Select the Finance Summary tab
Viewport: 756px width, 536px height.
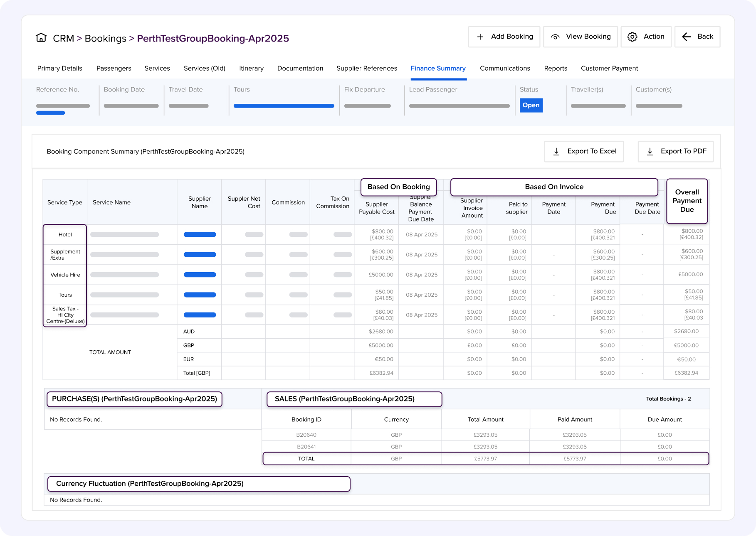pyautogui.click(x=438, y=68)
